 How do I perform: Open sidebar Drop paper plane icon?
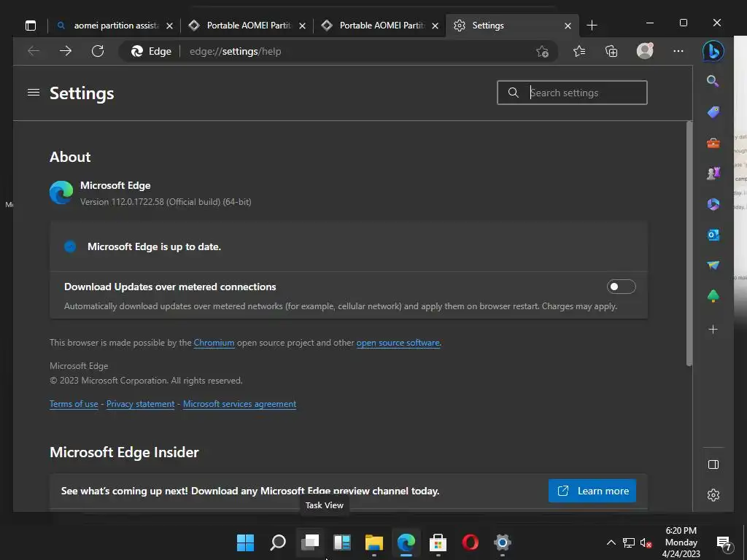[713, 265]
